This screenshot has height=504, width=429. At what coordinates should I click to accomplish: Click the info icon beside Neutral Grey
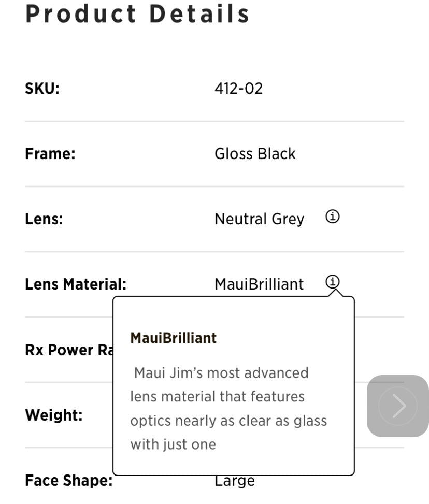[x=333, y=218]
